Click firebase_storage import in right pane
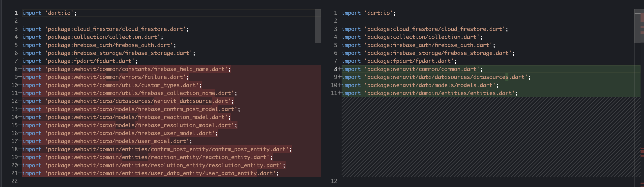Screen dimensions: 644x187 click(428, 53)
